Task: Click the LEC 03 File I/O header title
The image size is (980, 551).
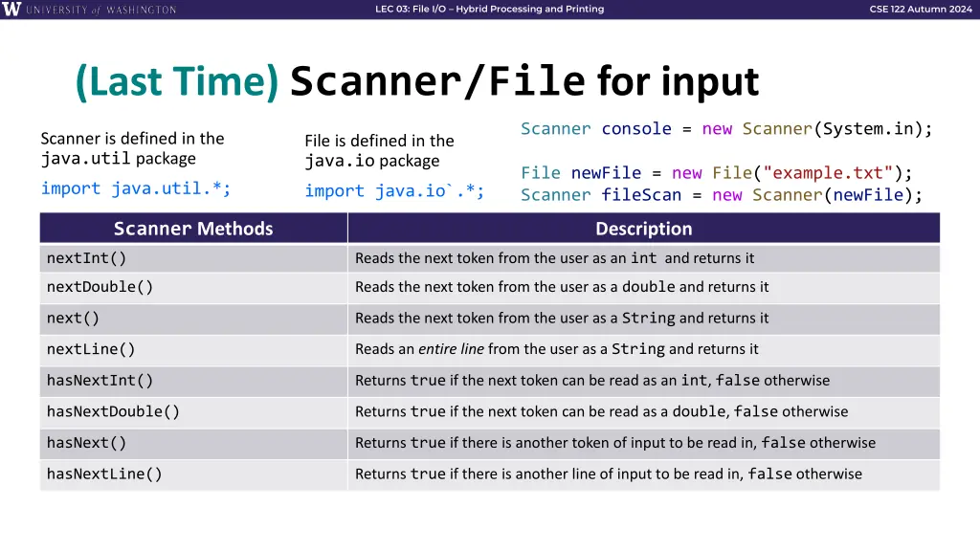Action: coord(489,9)
